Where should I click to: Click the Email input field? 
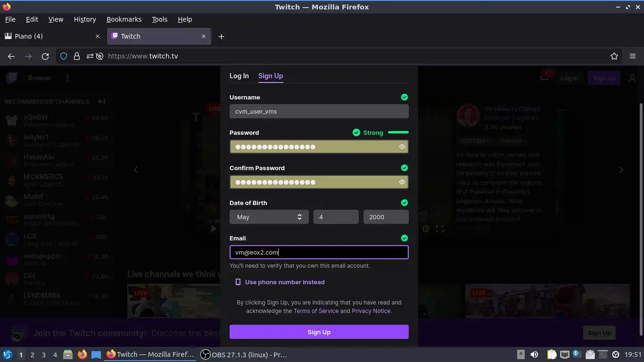(x=319, y=252)
